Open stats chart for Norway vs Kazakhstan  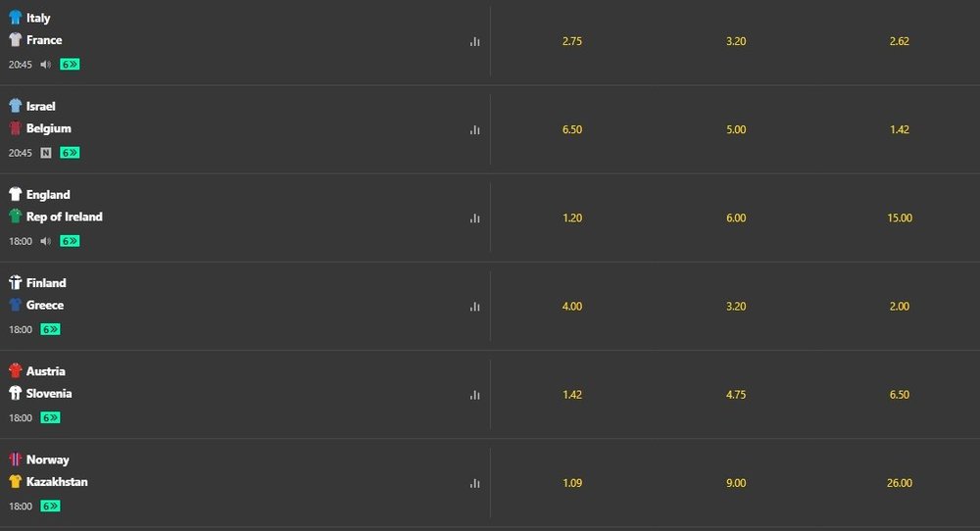(x=474, y=483)
